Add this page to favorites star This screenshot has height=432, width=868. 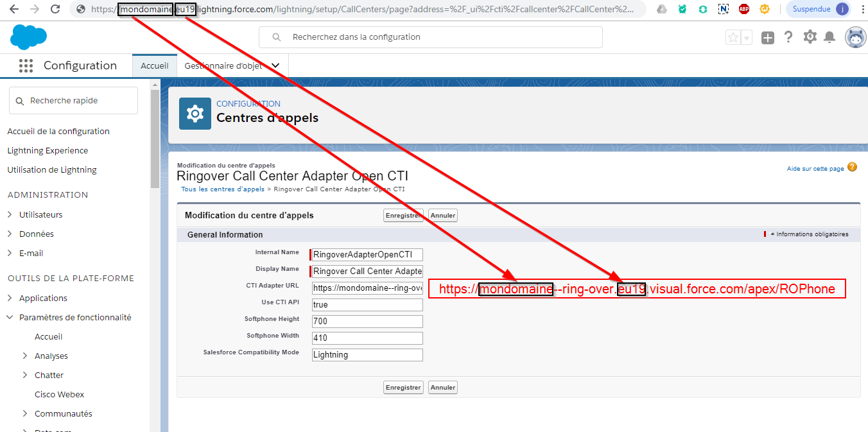733,37
